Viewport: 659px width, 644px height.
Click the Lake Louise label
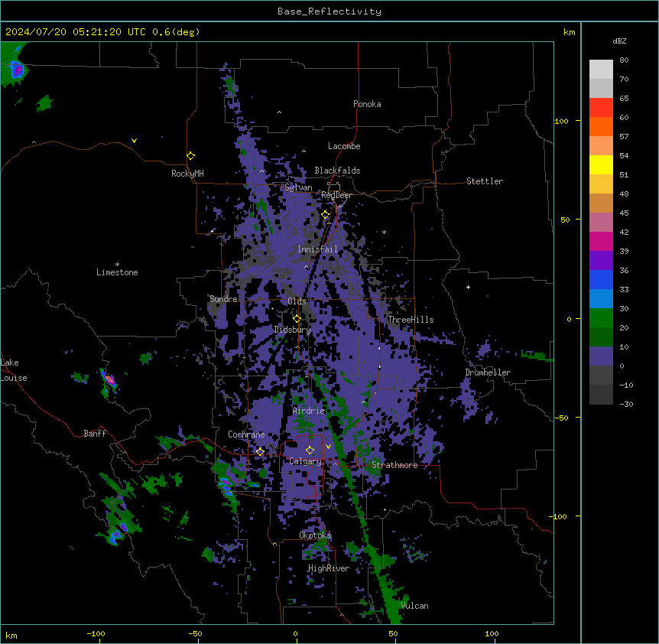[x=14, y=370]
